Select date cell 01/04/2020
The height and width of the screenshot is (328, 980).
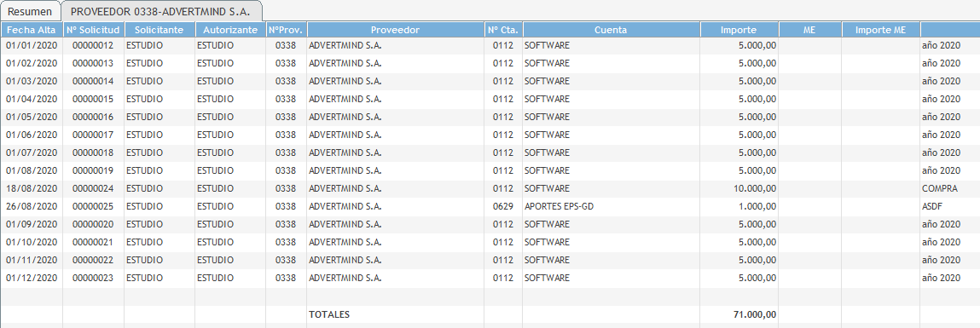pos(32,99)
